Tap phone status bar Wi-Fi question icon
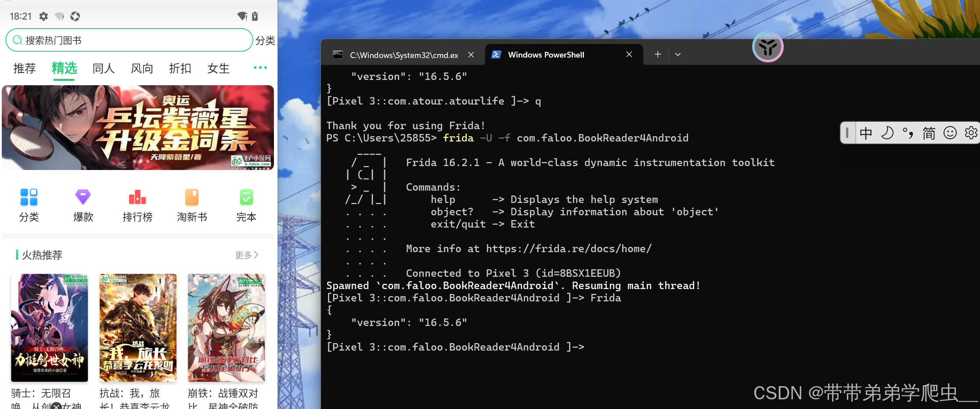980x409 pixels. (x=59, y=16)
